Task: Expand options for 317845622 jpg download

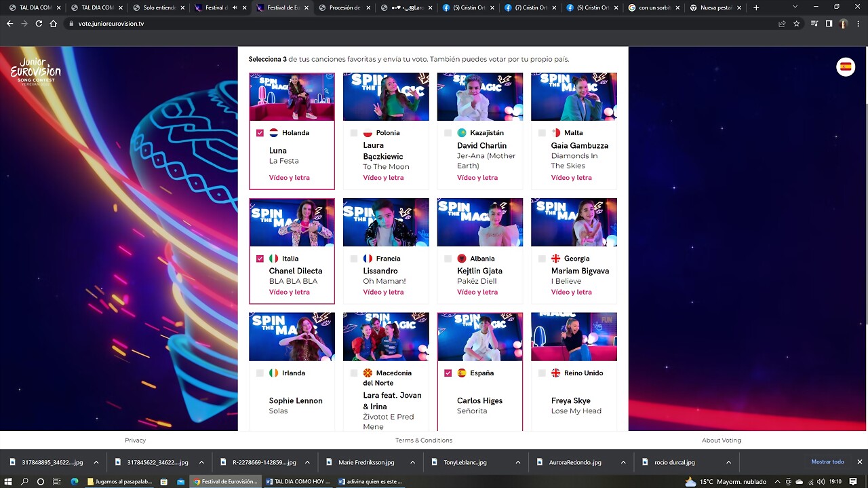Action: tap(201, 462)
